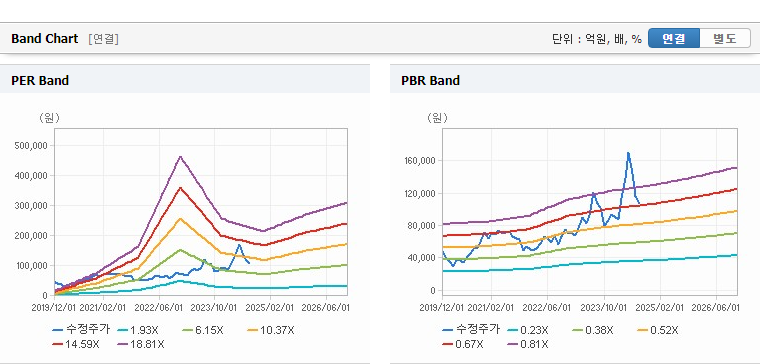Switch to the 별도 view toggle
The width and height of the screenshot is (760, 364).
point(725,38)
